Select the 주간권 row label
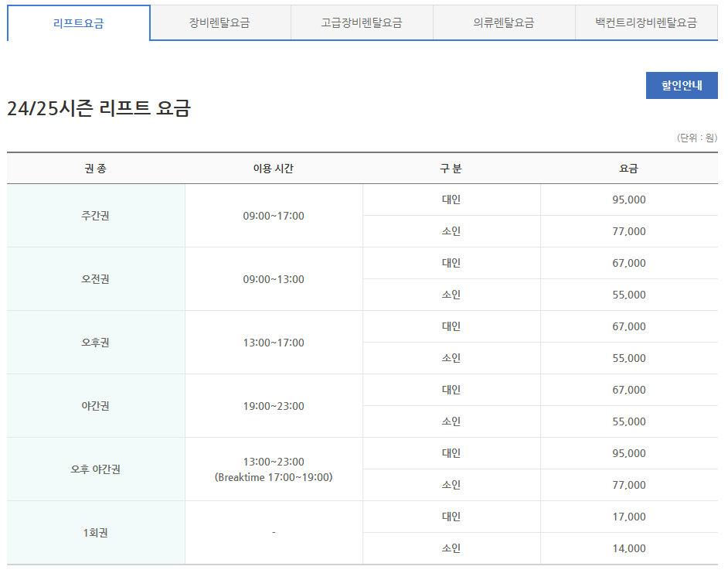The image size is (728, 580). coord(96,216)
